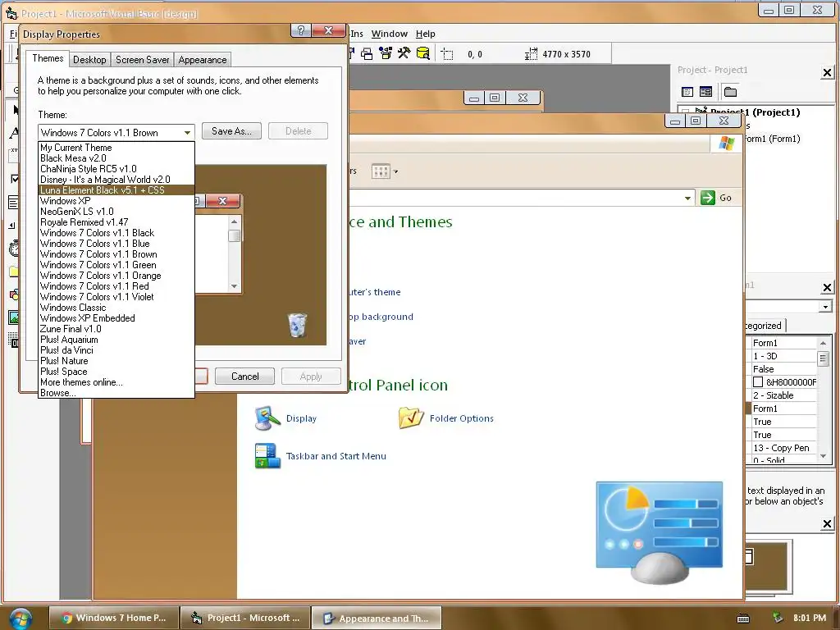Click the Windows Start orb
Screen dimensions: 840x630
click(x=21, y=619)
